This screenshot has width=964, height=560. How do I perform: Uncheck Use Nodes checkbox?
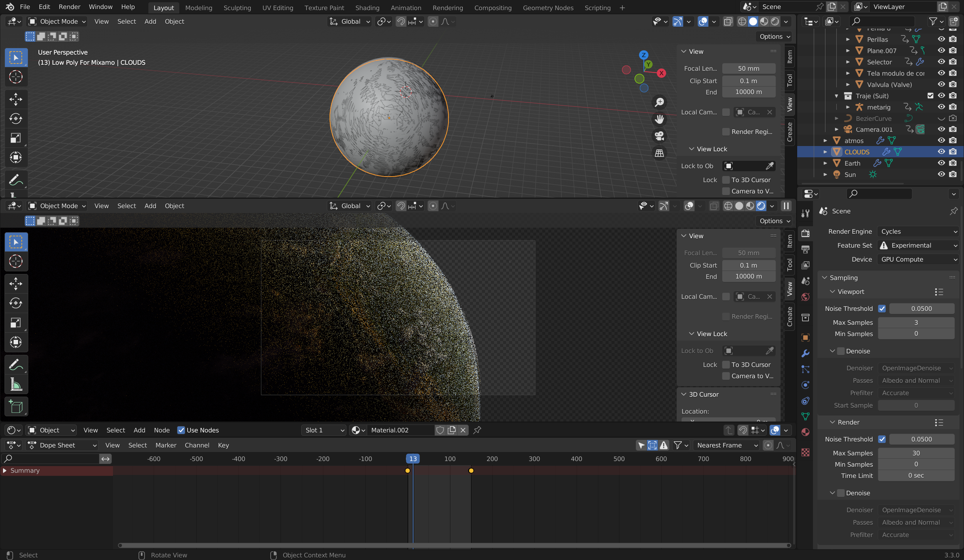point(181,430)
